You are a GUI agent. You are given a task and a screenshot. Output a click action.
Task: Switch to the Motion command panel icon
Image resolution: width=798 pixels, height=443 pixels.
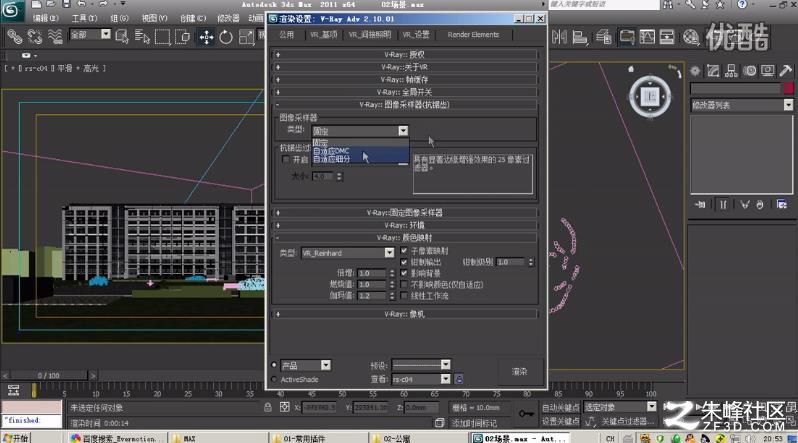point(750,71)
